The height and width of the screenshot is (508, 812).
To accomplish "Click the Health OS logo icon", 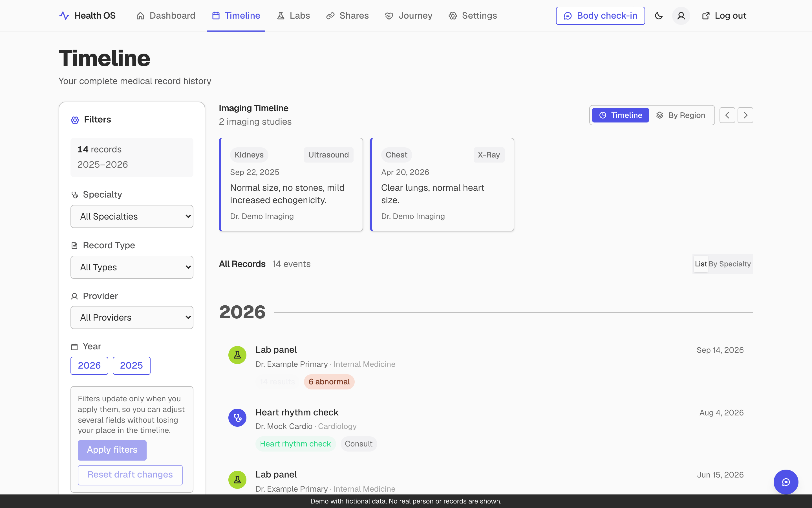I will click(64, 16).
